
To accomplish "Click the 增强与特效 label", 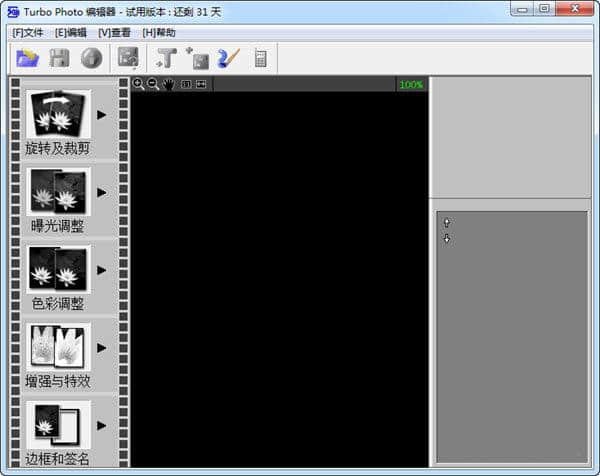I will [58, 381].
